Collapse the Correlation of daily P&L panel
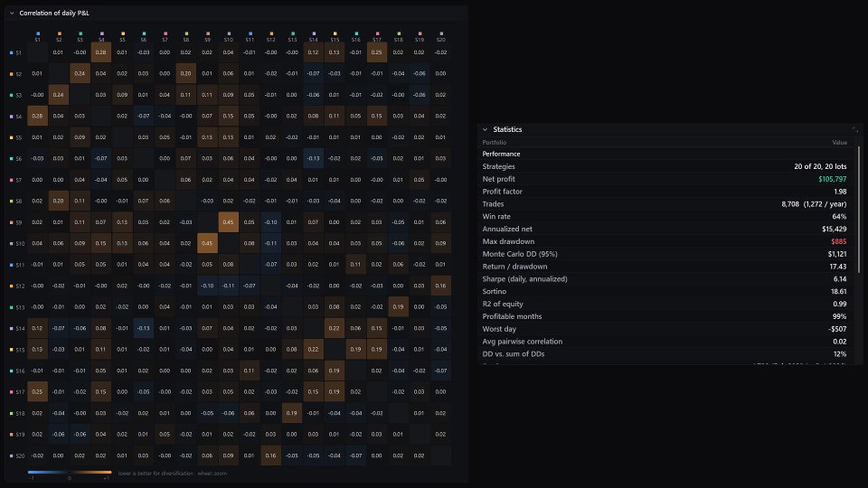Screen dimensions: 868x488 point(12,13)
